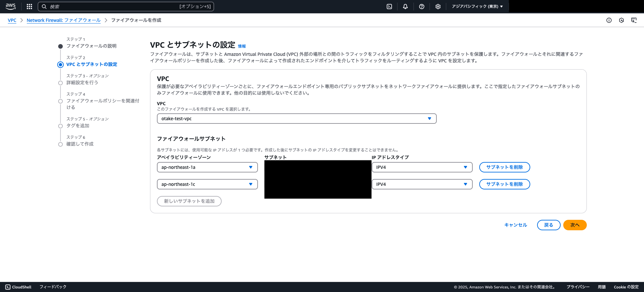Go to step 1 ファイアウォールの説明
The width and height of the screenshot is (644, 292).
[92, 46]
